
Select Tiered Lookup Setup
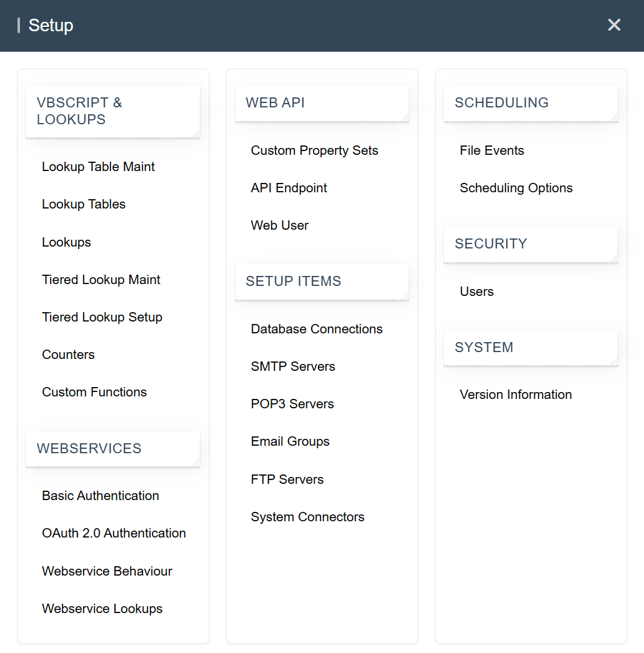point(102,317)
